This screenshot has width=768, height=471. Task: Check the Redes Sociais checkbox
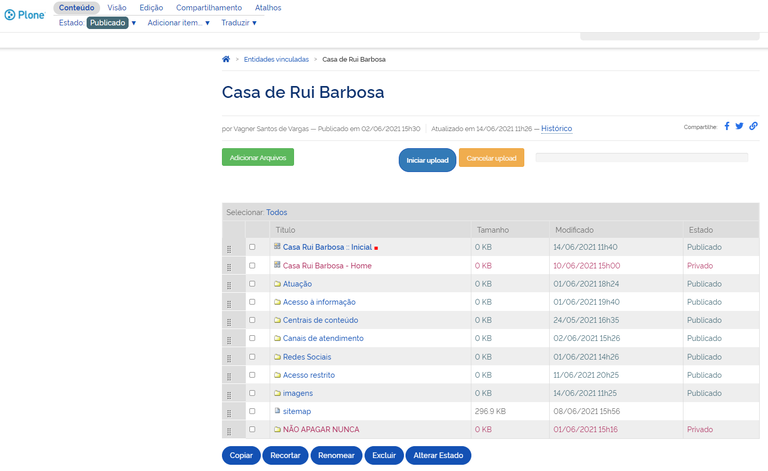click(252, 357)
